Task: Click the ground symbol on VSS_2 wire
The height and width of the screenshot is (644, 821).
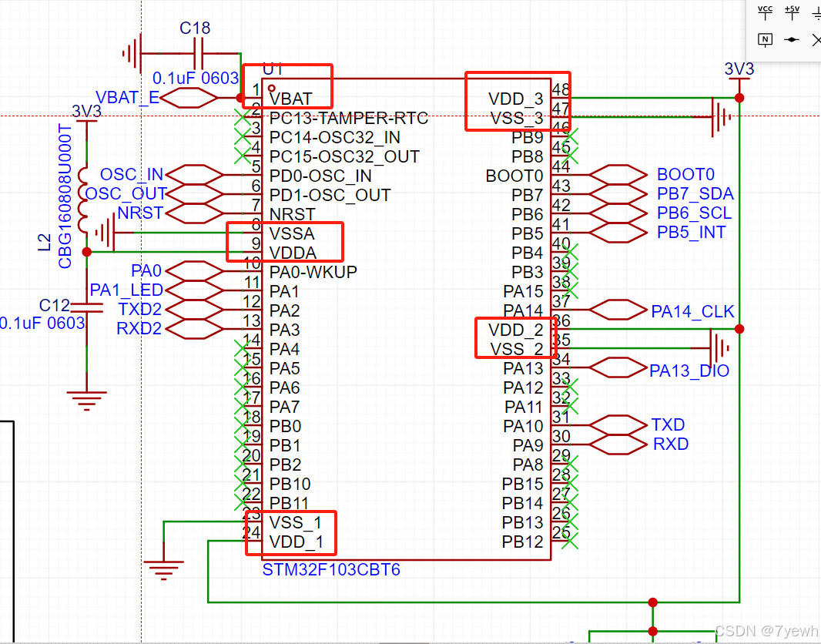Action: 719,347
